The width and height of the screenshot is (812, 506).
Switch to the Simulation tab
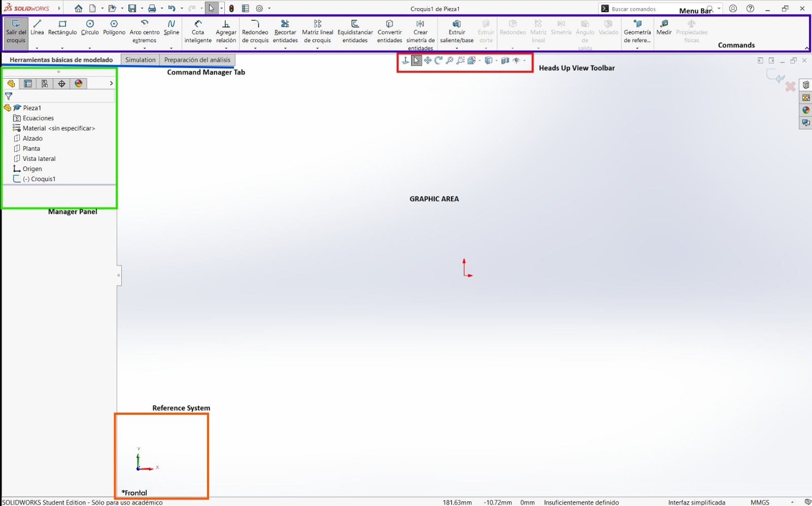point(140,59)
